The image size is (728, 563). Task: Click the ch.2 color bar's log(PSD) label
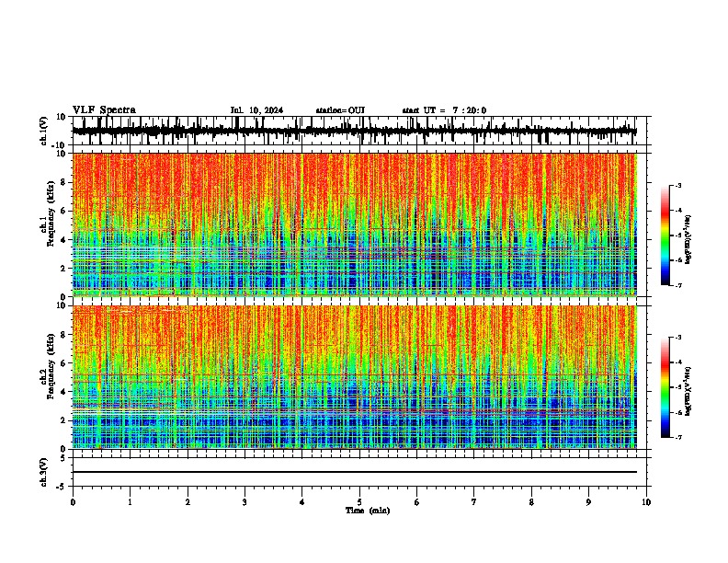(688, 391)
